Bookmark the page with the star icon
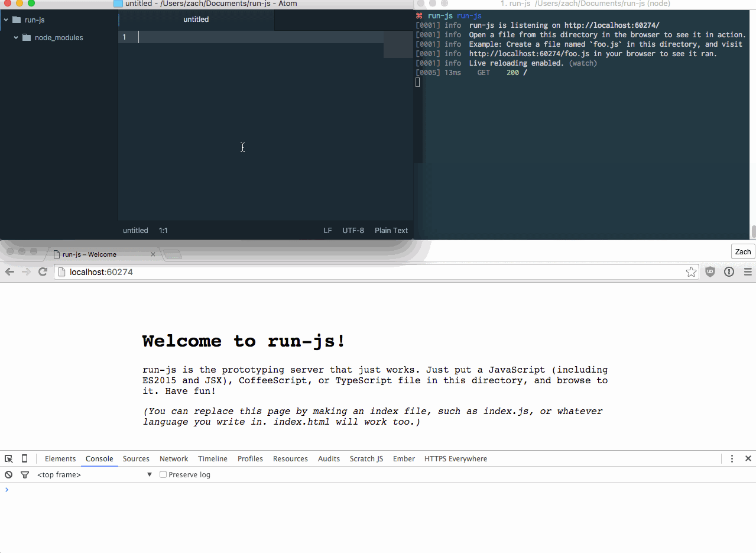756x553 pixels. pyautogui.click(x=691, y=271)
